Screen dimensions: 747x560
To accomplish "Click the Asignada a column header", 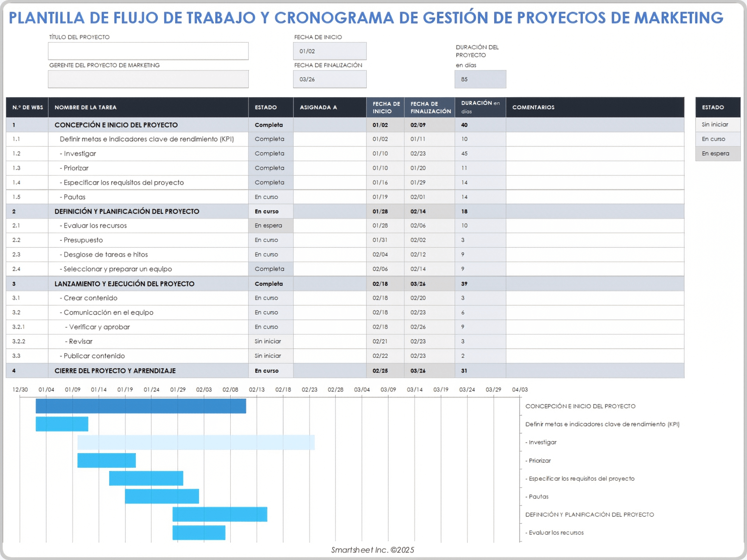I will coord(330,107).
